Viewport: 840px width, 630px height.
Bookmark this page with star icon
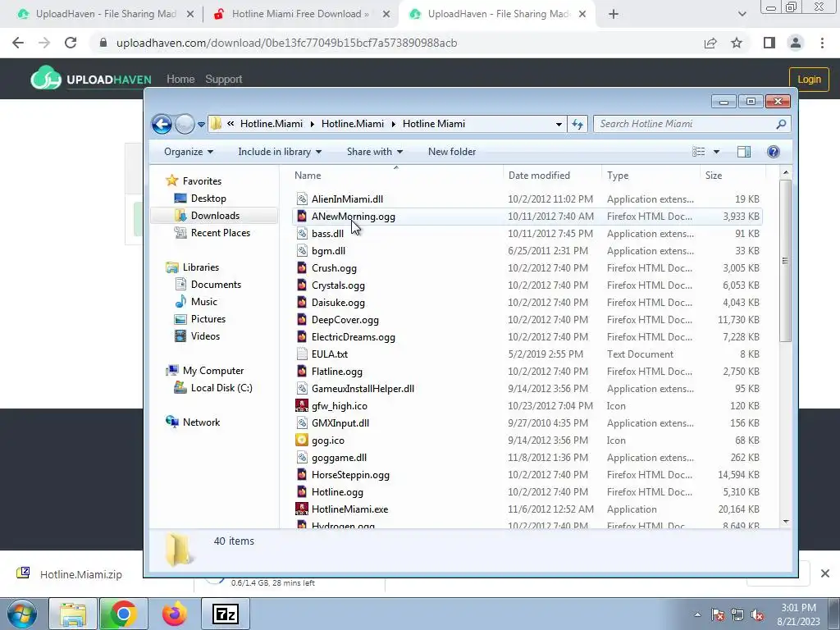coord(737,43)
